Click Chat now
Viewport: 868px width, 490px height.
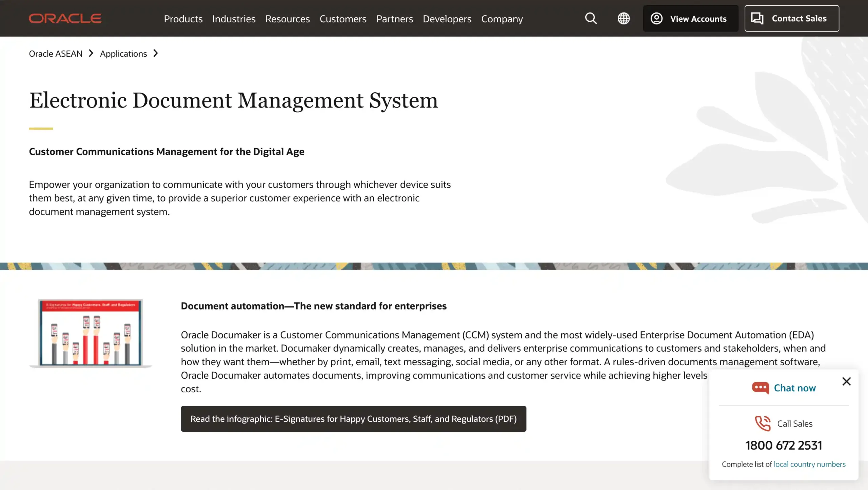(795, 388)
